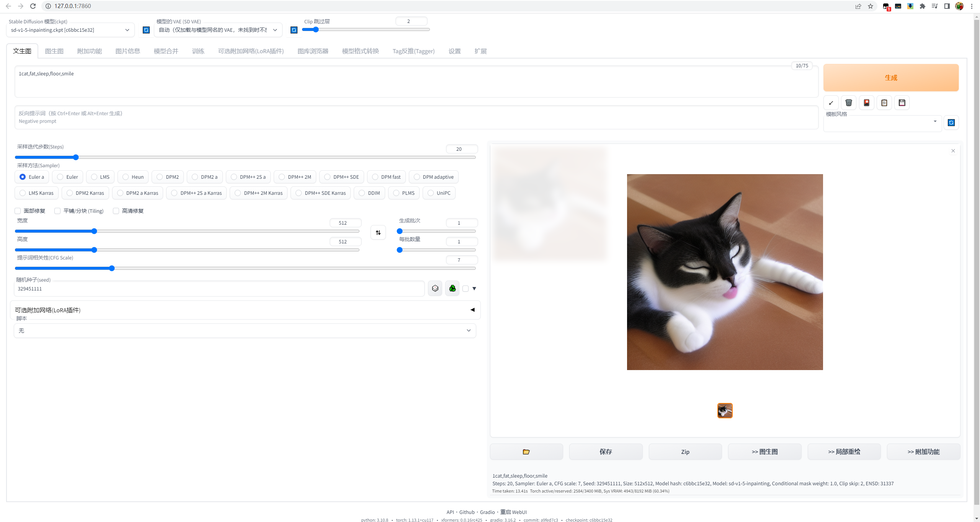Viewport: 980px width, 522px height.
Task: Open output folder with folder icon
Action: point(526,452)
